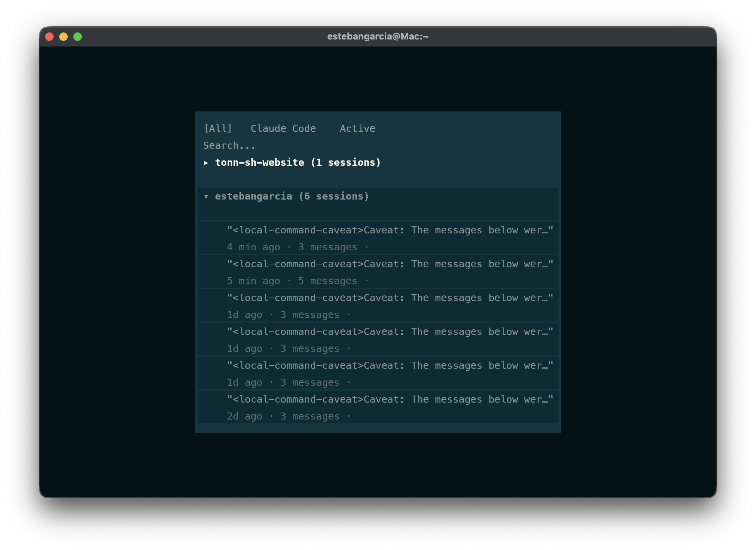Switch to the Active sessions tab
Viewport: 756px width, 550px height.
coord(357,128)
